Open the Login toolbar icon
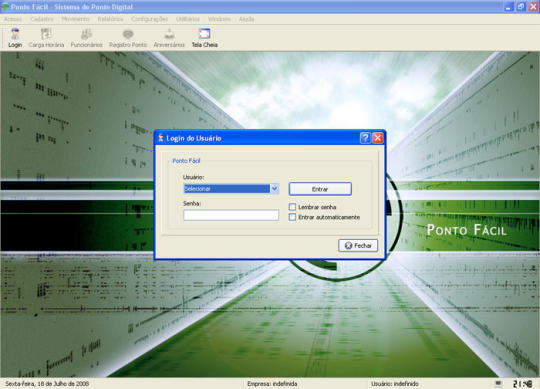Screen dimensions: 540x389 tap(15, 38)
